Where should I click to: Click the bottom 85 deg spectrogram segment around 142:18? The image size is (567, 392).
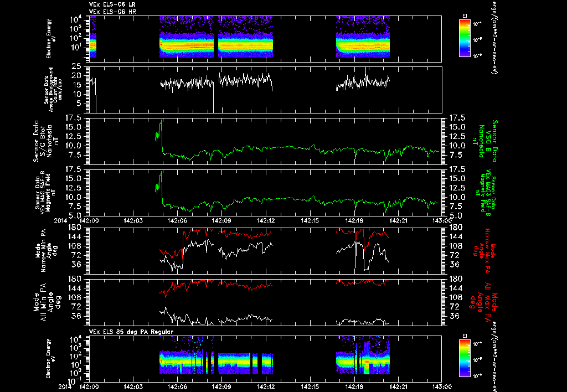point(363,355)
